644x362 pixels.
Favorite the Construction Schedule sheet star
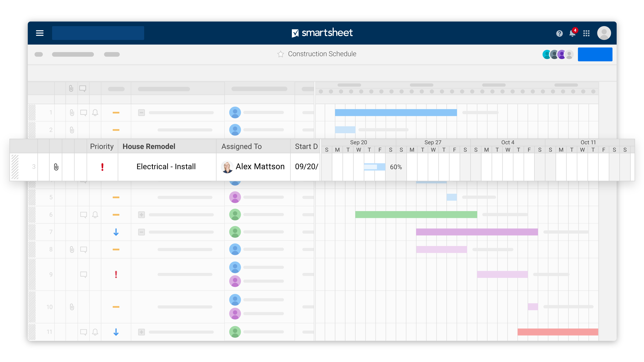281,54
